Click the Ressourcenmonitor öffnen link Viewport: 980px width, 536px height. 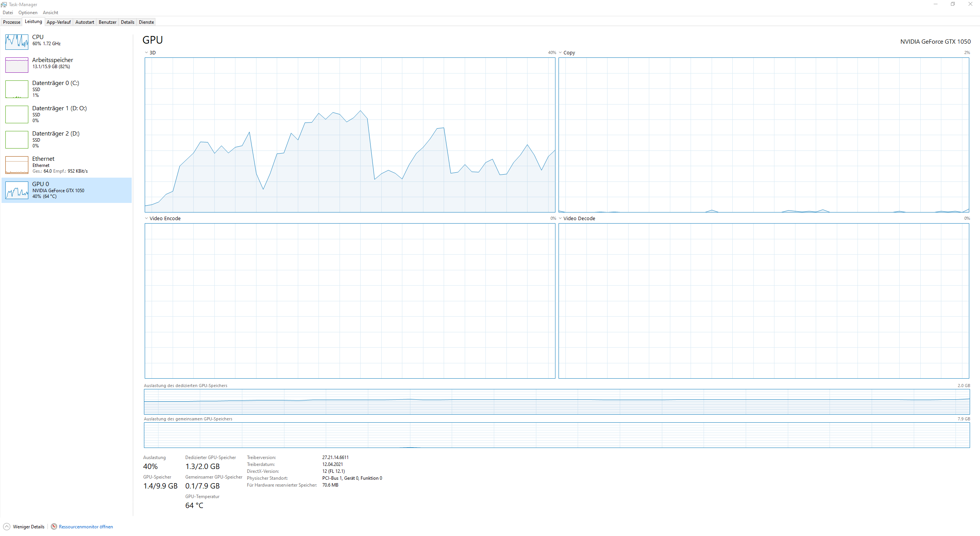click(x=86, y=527)
